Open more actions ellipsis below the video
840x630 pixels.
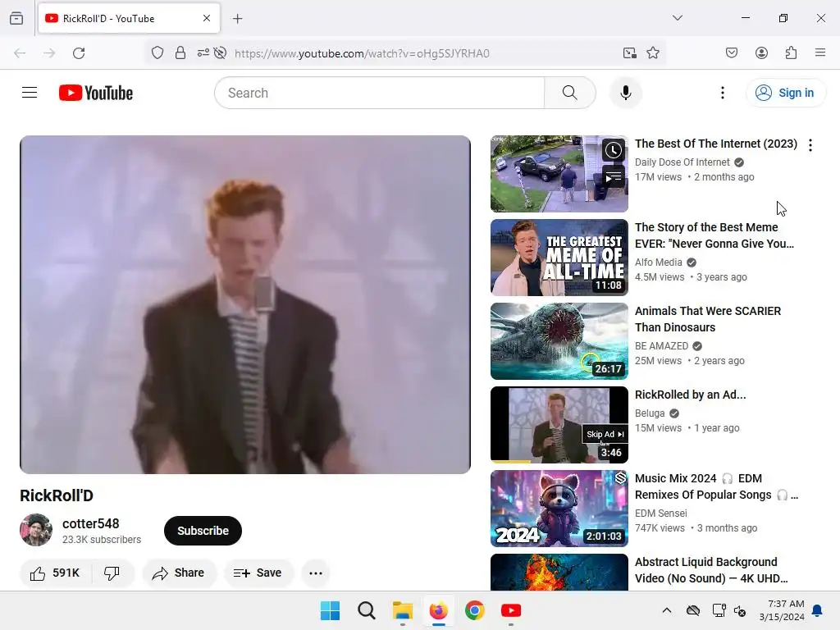pos(316,573)
